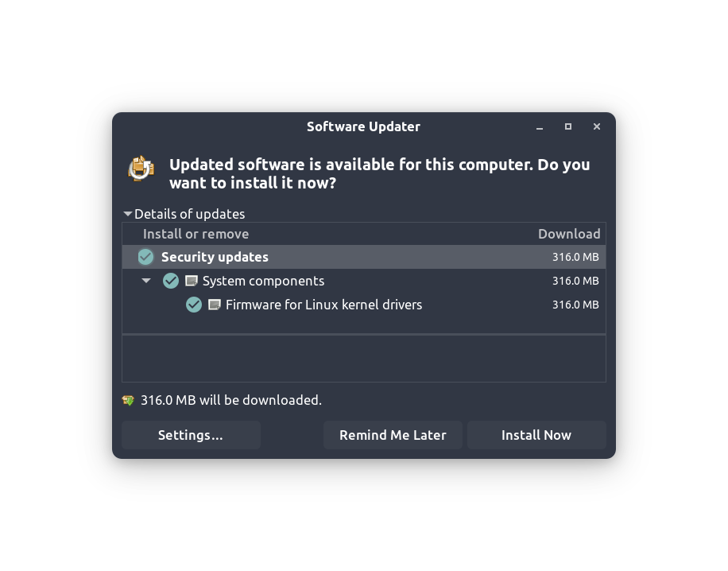The height and width of the screenshot is (571, 728).
Task: Toggle the System components checkbox
Action: [171, 281]
